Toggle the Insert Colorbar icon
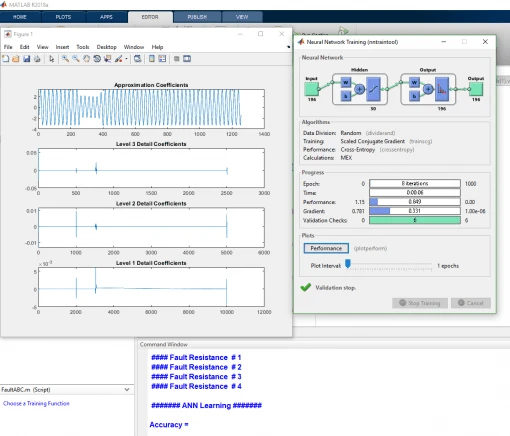The image size is (510, 436). (x=152, y=59)
